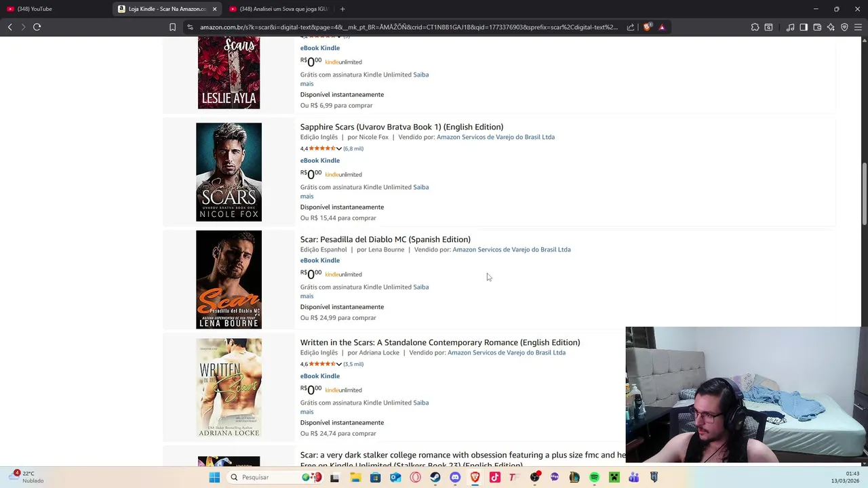Screen dimensions: 868x488
Task: Open site settings icon left of URL
Action: click(190, 27)
